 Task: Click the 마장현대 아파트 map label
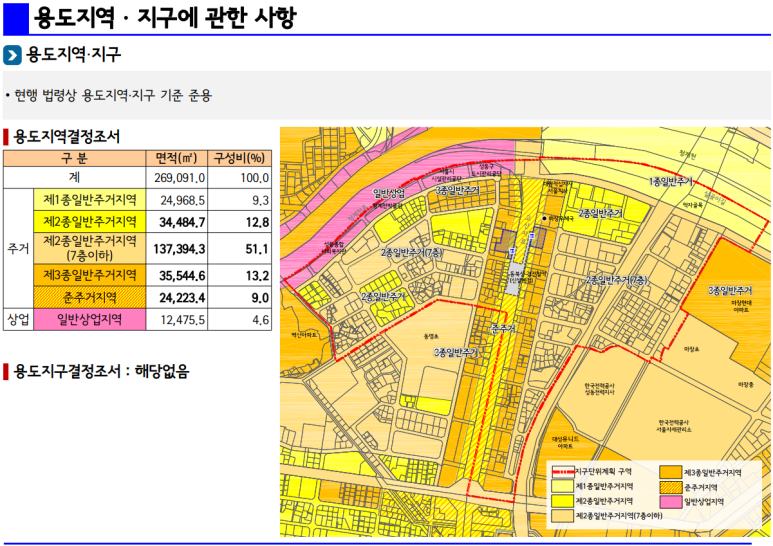click(741, 307)
